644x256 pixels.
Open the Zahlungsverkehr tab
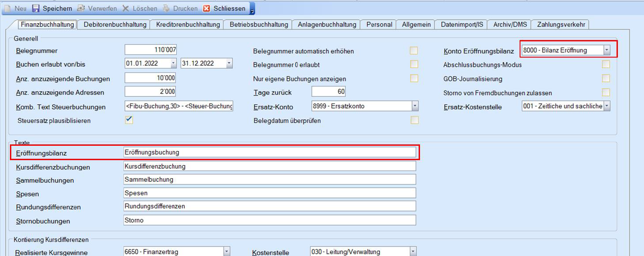[561, 25]
